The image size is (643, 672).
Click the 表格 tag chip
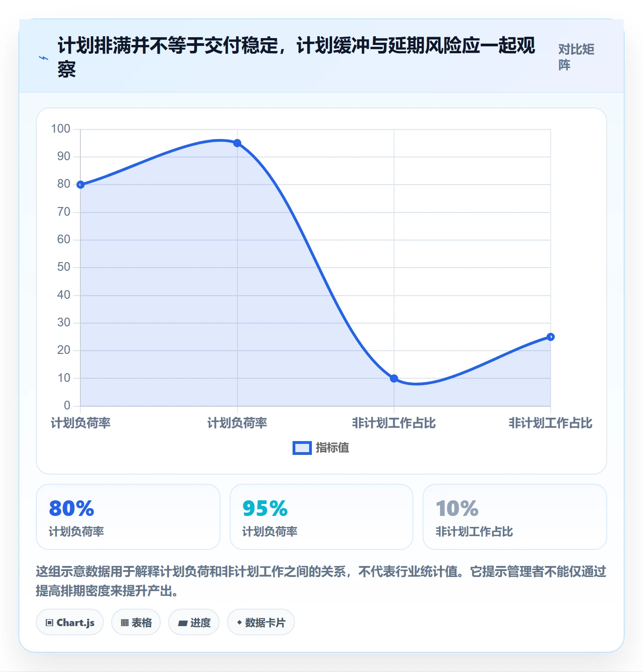point(136,622)
